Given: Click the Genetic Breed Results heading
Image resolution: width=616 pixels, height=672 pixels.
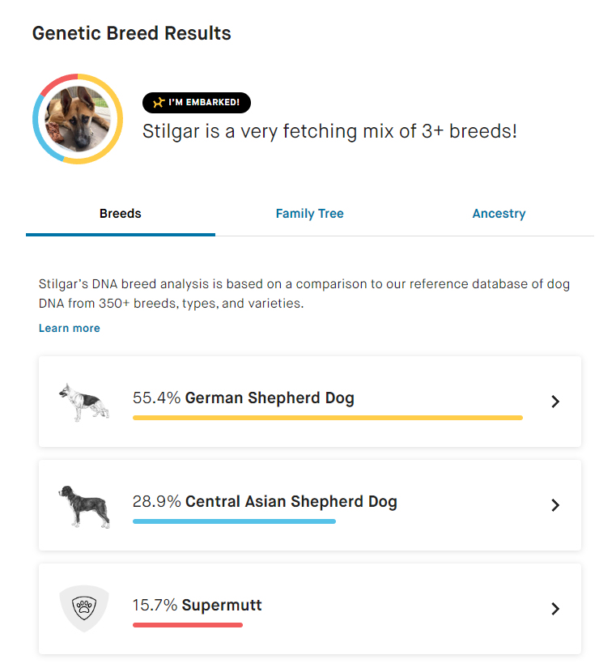Looking at the screenshot, I should click(131, 33).
